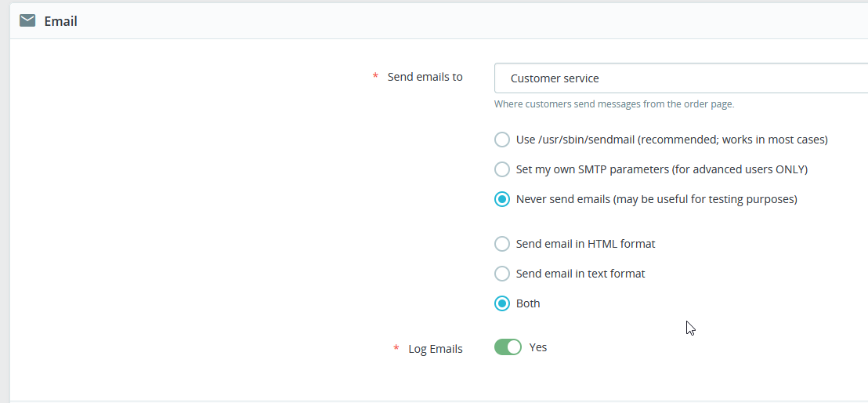Click the envelope icon beside Email heading

click(x=27, y=21)
